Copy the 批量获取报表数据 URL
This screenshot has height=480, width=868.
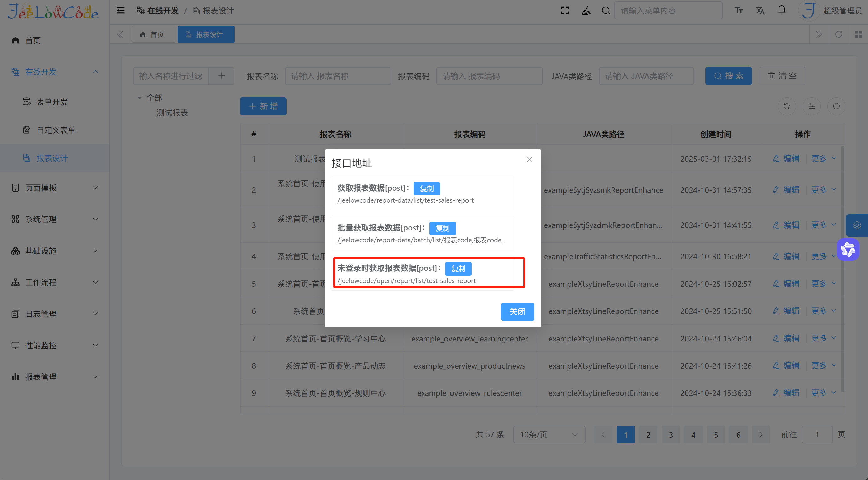(x=442, y=228)
